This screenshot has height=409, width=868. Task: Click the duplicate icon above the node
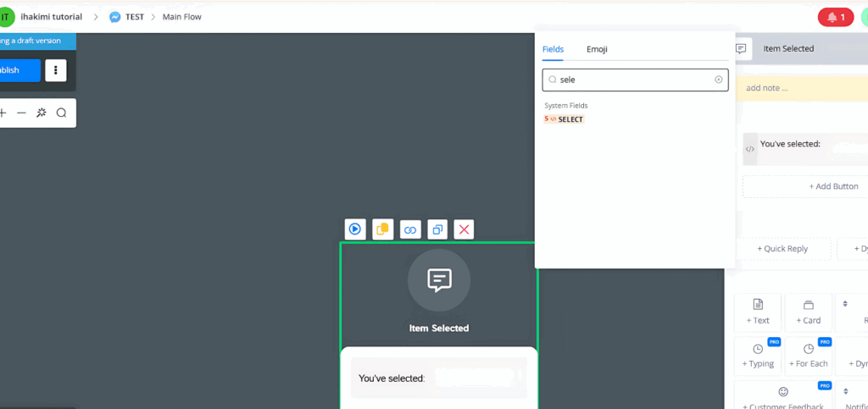tap(437, 229)
